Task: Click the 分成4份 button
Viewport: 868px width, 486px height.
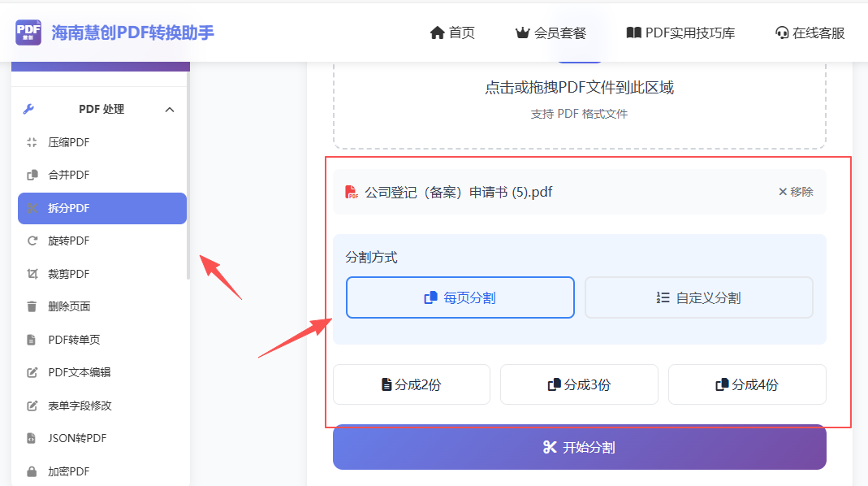Action: coord(747,384)
